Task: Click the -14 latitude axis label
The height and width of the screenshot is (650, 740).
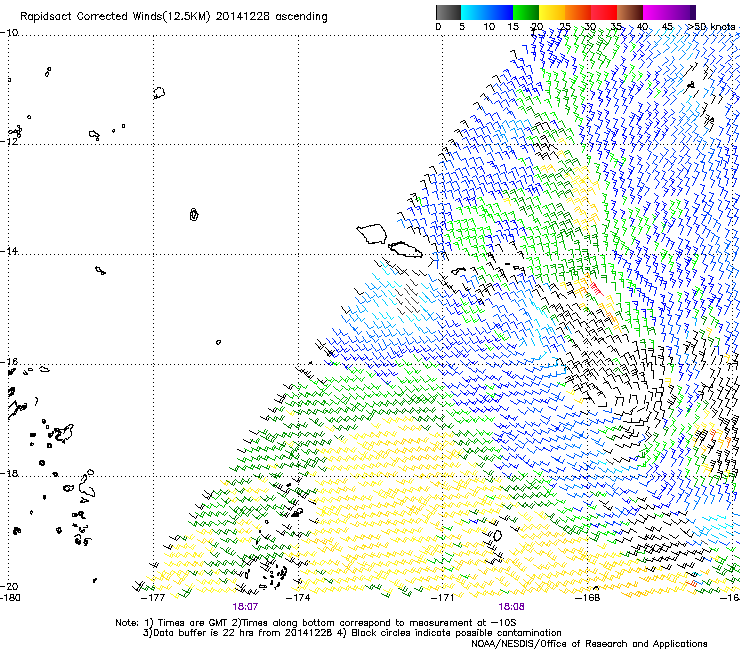Action: [x=9, y=251]
